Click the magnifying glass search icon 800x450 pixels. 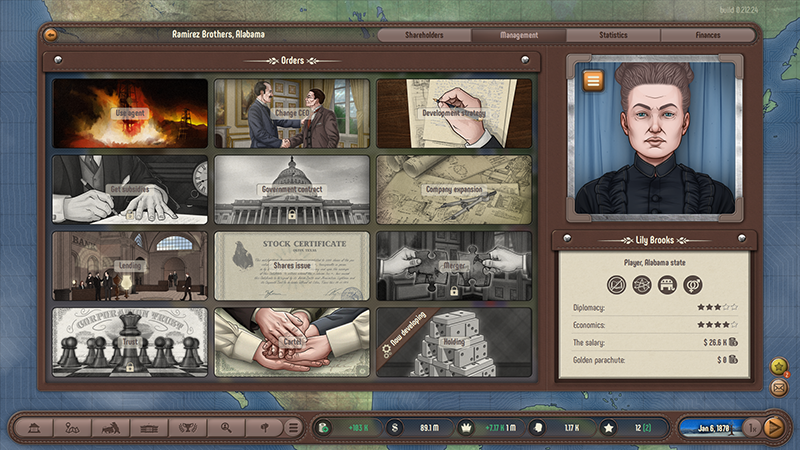[x=225, y=427]
